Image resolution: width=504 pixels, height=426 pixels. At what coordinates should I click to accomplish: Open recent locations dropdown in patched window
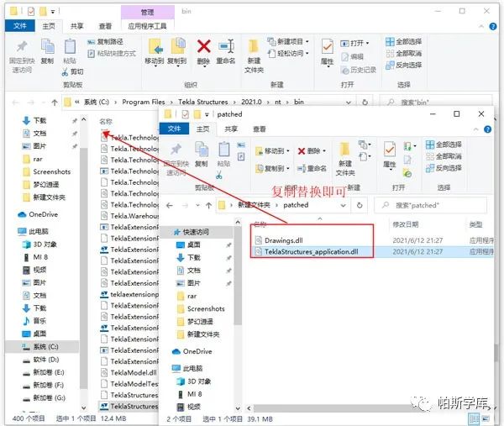197,205
